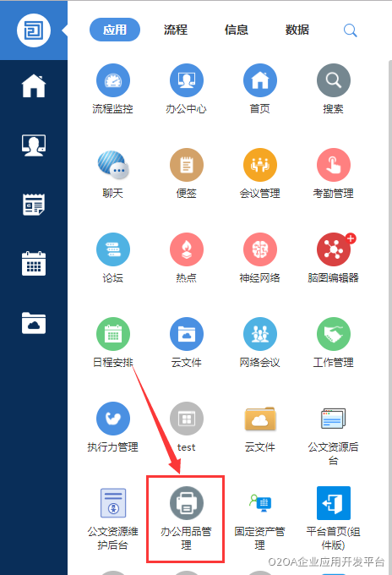Open the 办公用品管理 printer app
This screenshot has height=575, width=392.
[x=187, y=518]
